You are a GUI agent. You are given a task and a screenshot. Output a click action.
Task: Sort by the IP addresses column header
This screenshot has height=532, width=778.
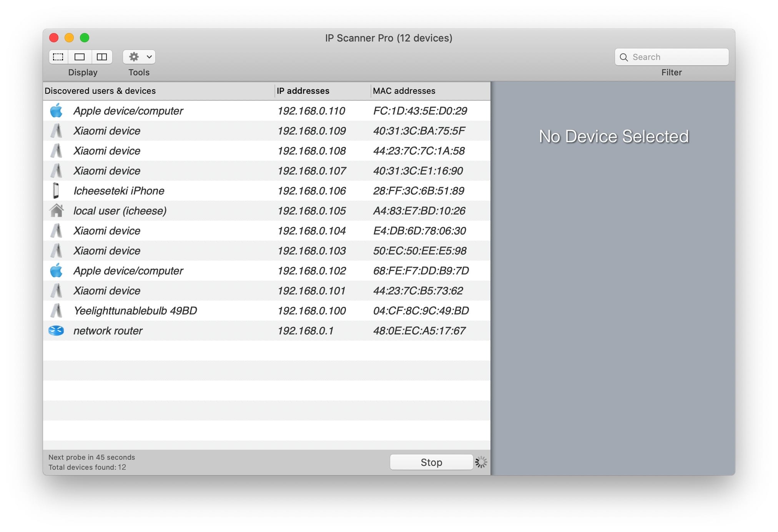(x=303, y=91)
